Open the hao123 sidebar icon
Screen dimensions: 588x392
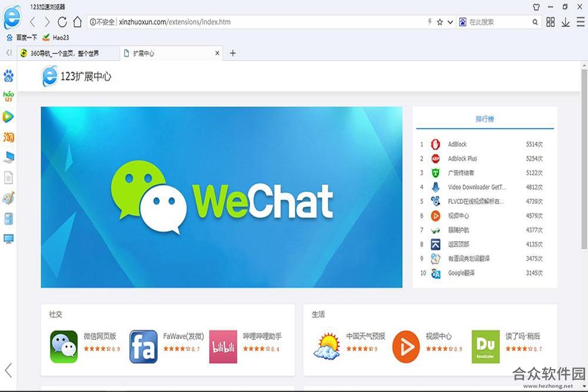[x=8, y=96]
